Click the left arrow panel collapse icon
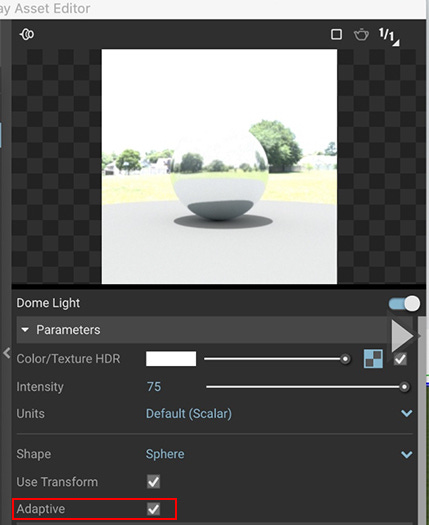The height and width of the screenshot is (525, 429). click(6, 353)
